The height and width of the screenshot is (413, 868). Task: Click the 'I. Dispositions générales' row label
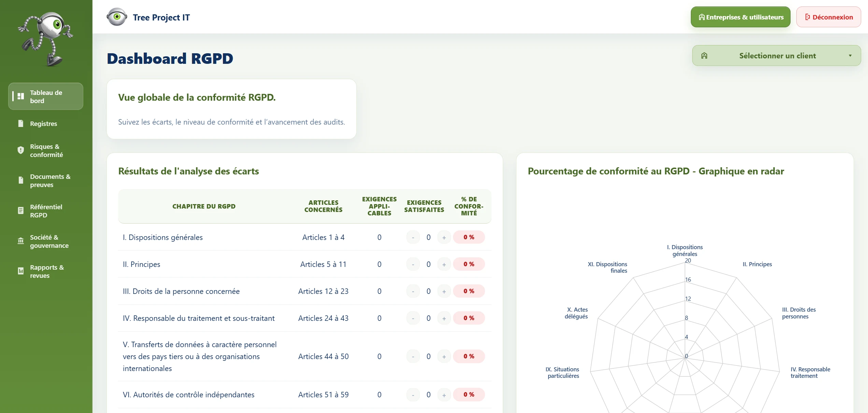163,237
